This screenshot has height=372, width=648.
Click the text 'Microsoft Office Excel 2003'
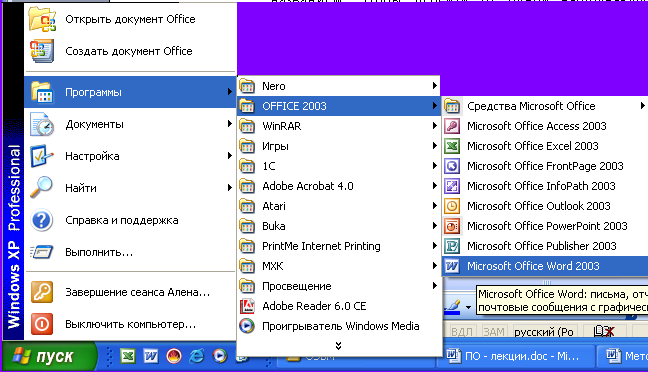coord(533,146)
